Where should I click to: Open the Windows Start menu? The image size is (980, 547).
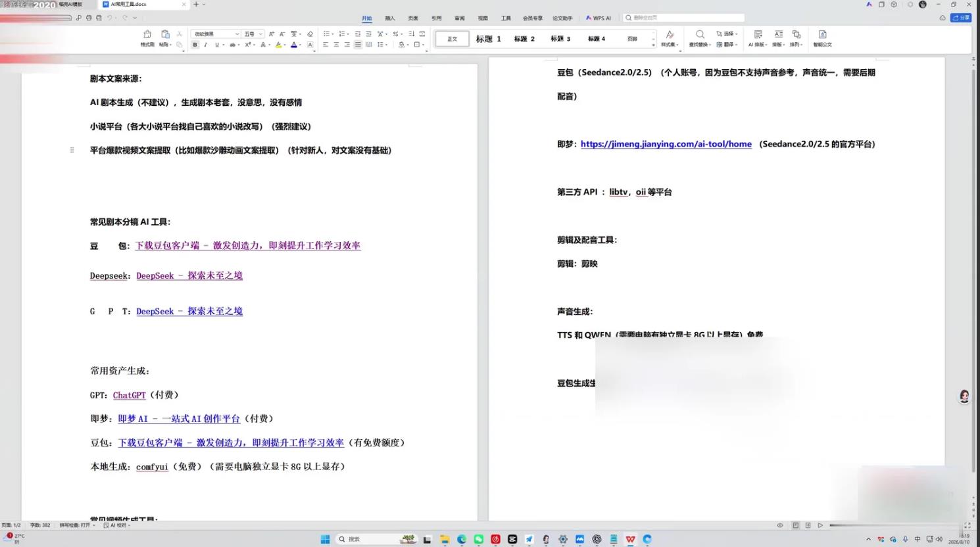325,539
